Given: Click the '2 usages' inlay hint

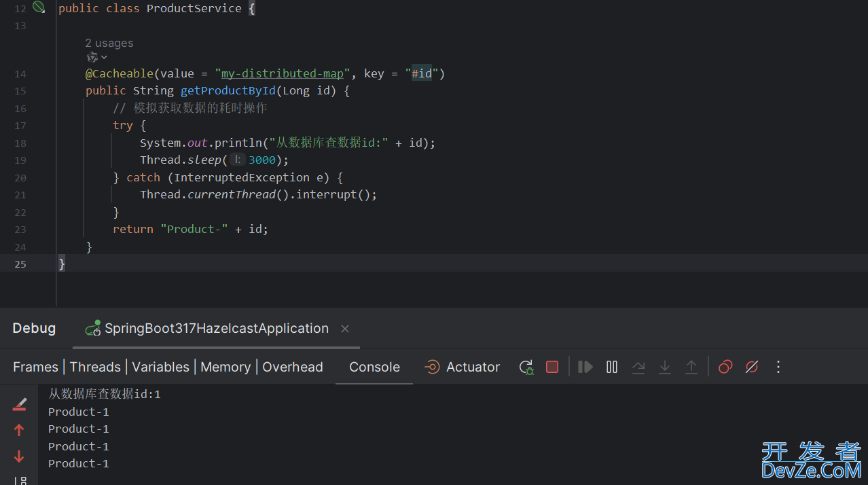Looking at the screenshot, I should [109, 43].
